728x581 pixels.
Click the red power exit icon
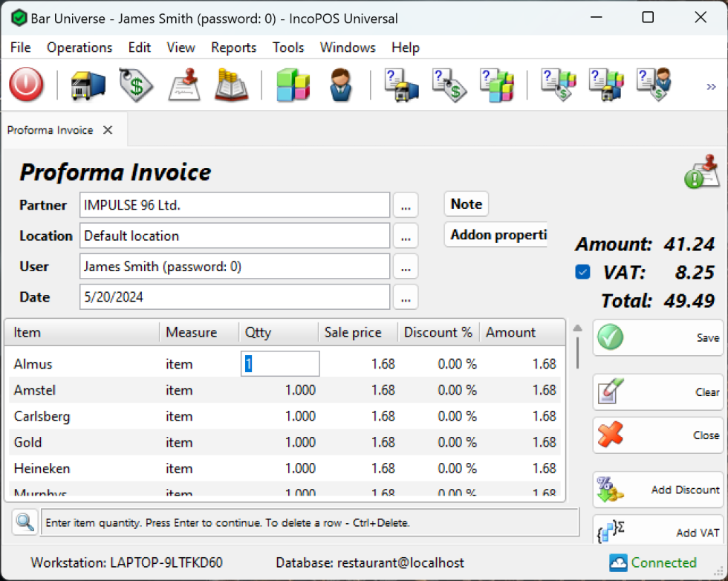(x=26, y=85)
